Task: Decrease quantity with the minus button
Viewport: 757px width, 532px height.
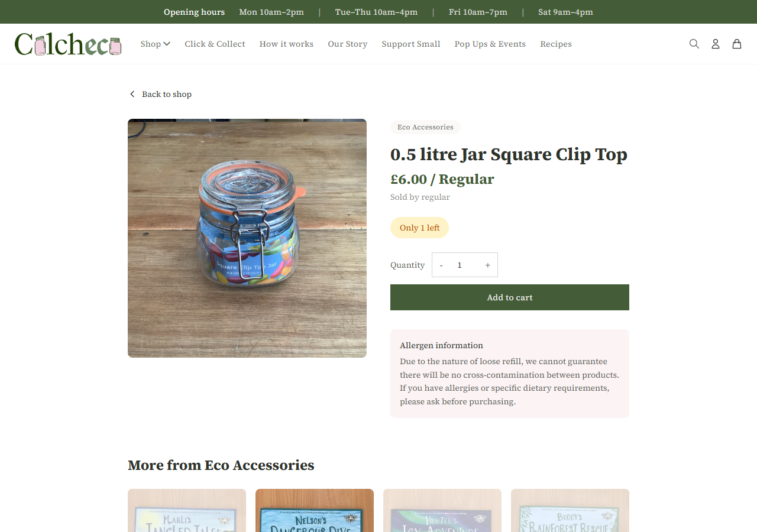Action: point(441,265)
